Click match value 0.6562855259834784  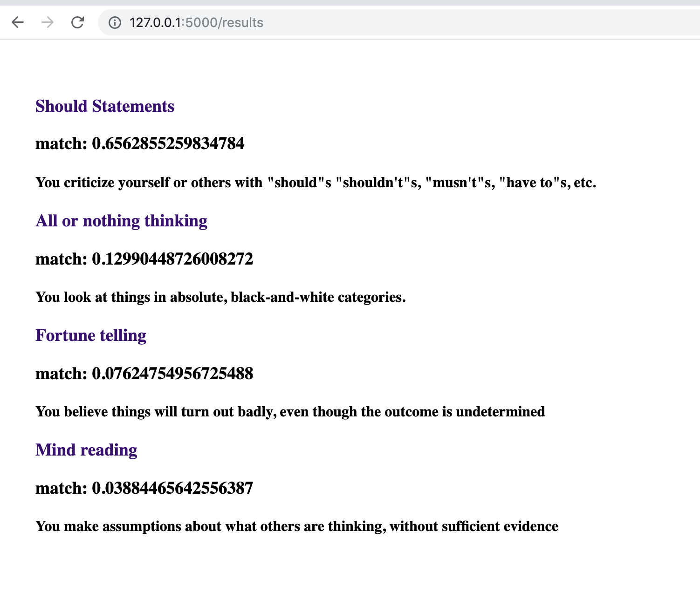[x=140, y=143]
